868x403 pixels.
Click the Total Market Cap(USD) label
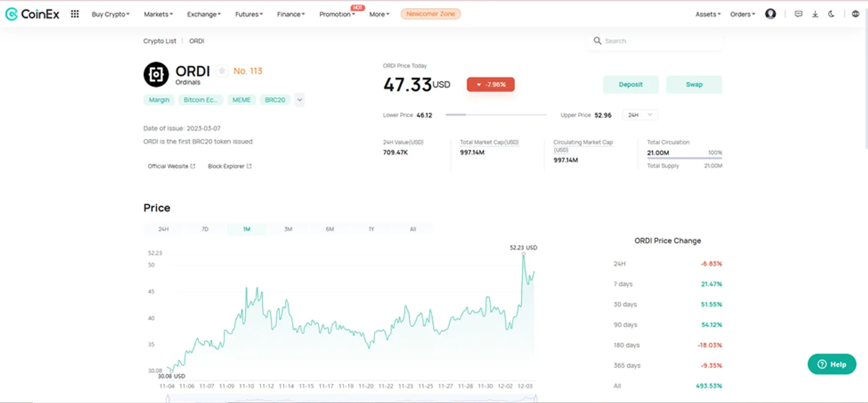[489, 143]
